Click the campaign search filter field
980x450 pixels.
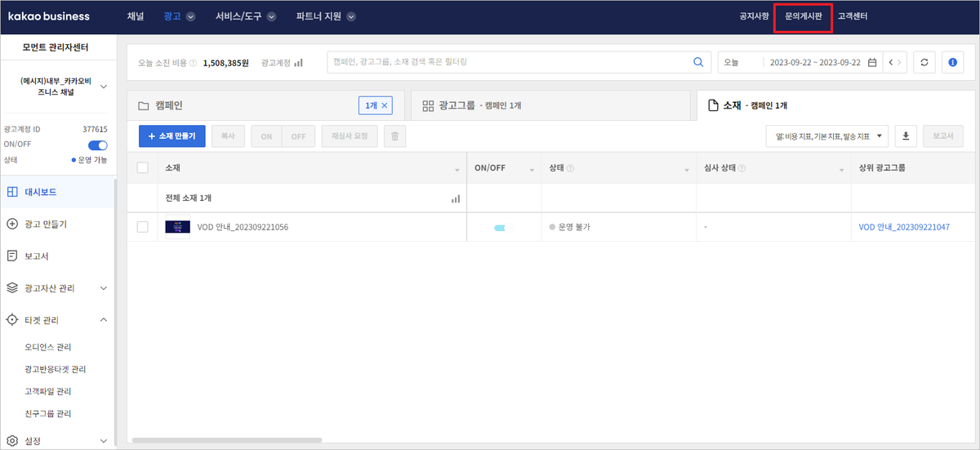[506, 62]
